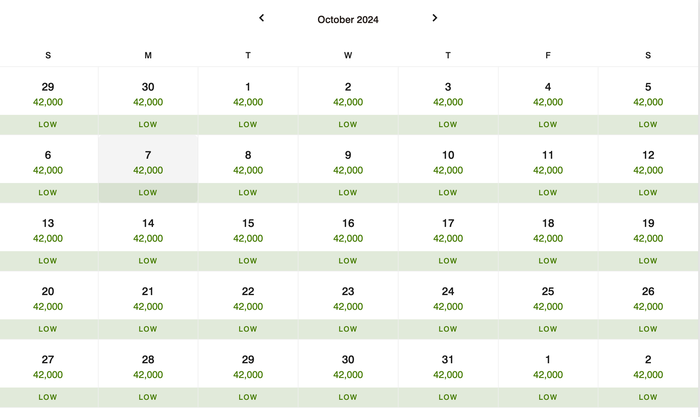Viewport: 700px width, 417px height.
Task: Advance to next month with right chevron
Action: click(435, 18)
